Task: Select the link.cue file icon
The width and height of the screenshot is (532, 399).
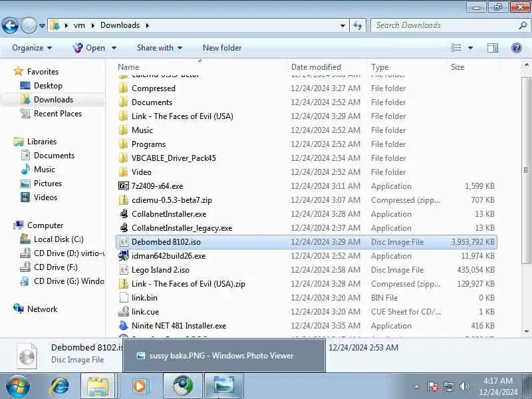Action: (x=124, y=311)
